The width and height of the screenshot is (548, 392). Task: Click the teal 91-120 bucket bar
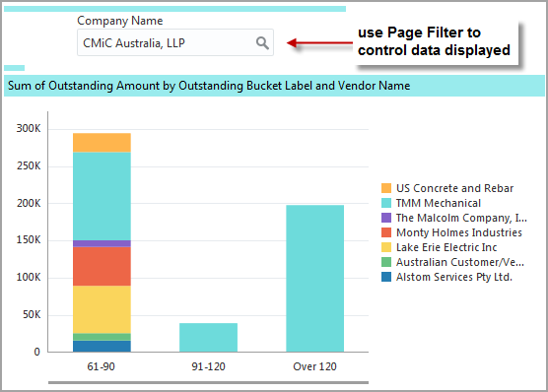(x=208, y=338)
